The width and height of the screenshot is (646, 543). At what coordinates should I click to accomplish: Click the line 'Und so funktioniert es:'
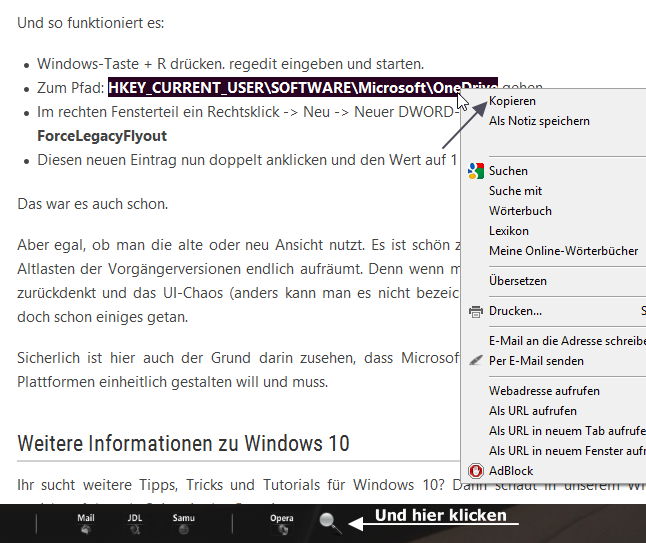click(x=91, y=23)
